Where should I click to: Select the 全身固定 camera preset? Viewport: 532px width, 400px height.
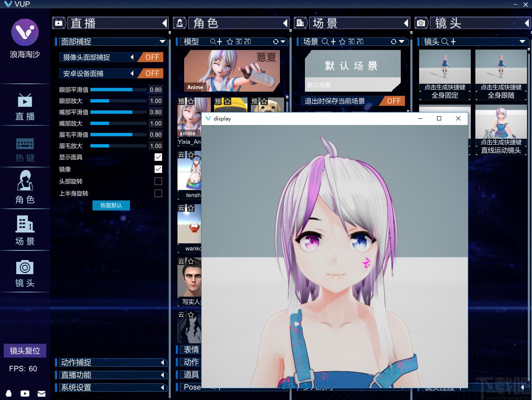click(x=445, y=75)
